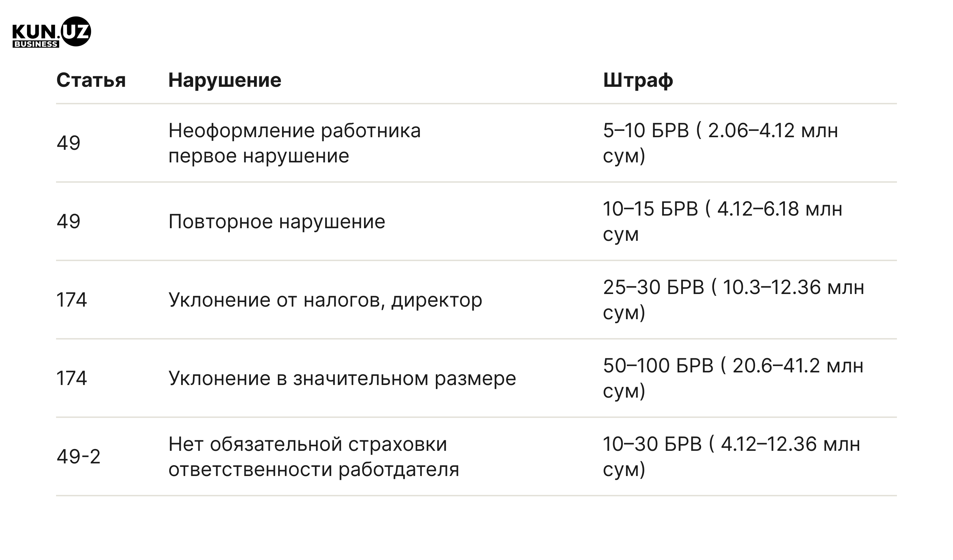Click article 174 in director row
The height and width of the screenshot is (560, 953).
click(71, 300)
